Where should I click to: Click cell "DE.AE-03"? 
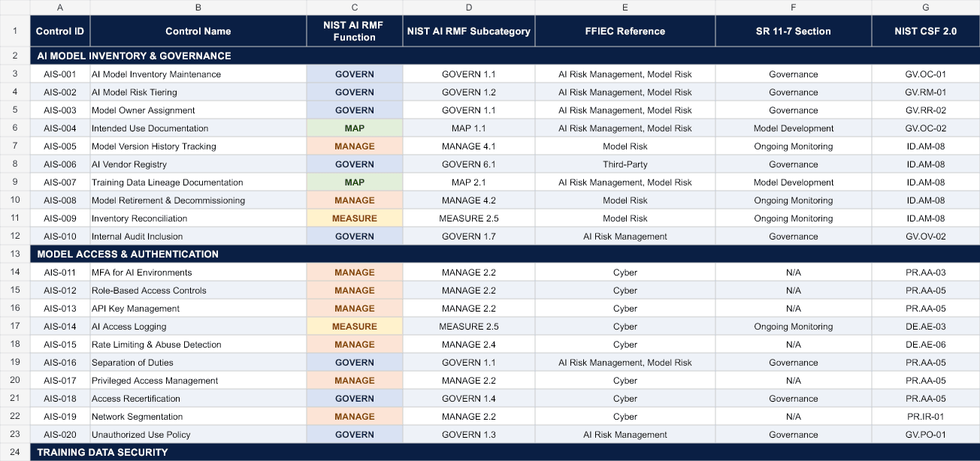pos(926,326)
